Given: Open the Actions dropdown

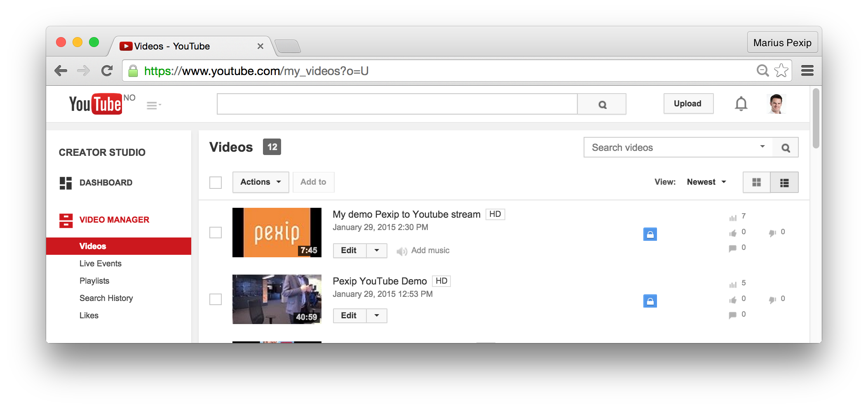Looking at the screenshot, I should pyautogui.click(x=260, y=182).
